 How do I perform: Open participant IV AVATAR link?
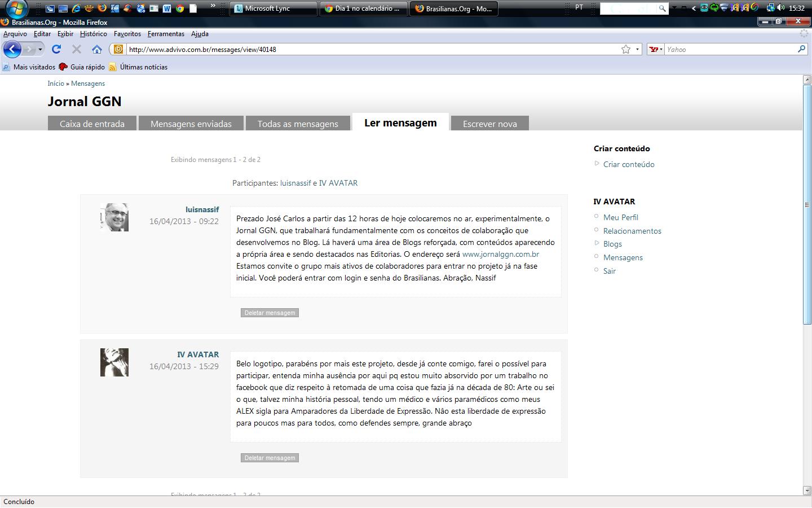tap(338, 183)
